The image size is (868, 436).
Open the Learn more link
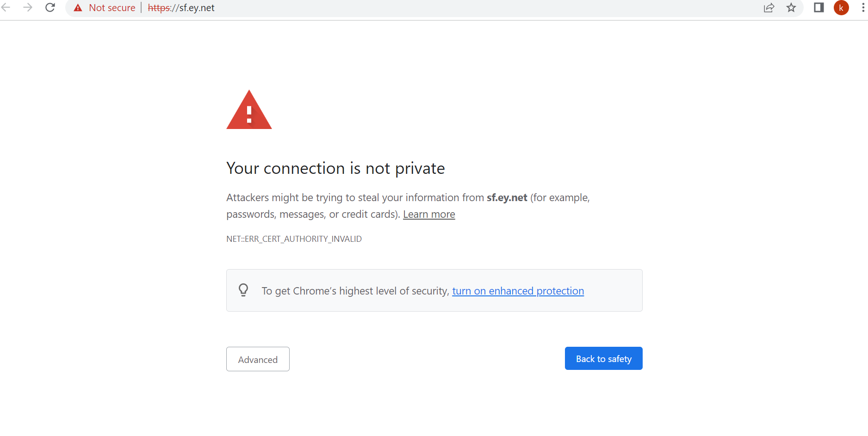[x=429, y=214]
